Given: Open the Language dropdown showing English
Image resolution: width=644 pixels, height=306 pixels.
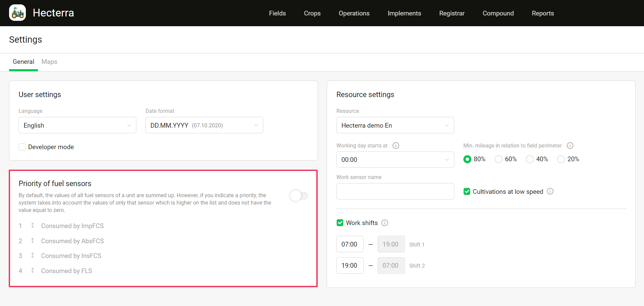Looking at the screenshot, I should point(77,125).
